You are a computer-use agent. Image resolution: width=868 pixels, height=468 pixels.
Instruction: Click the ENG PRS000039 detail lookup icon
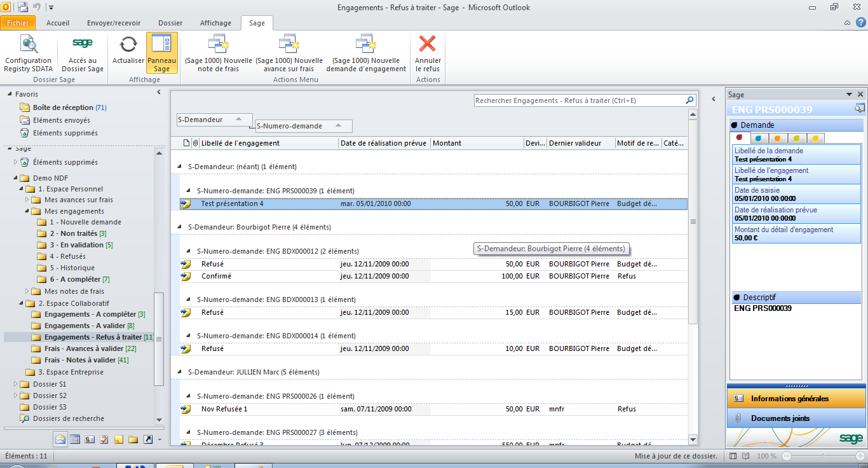pyautogui.click(x=859, y=109)
